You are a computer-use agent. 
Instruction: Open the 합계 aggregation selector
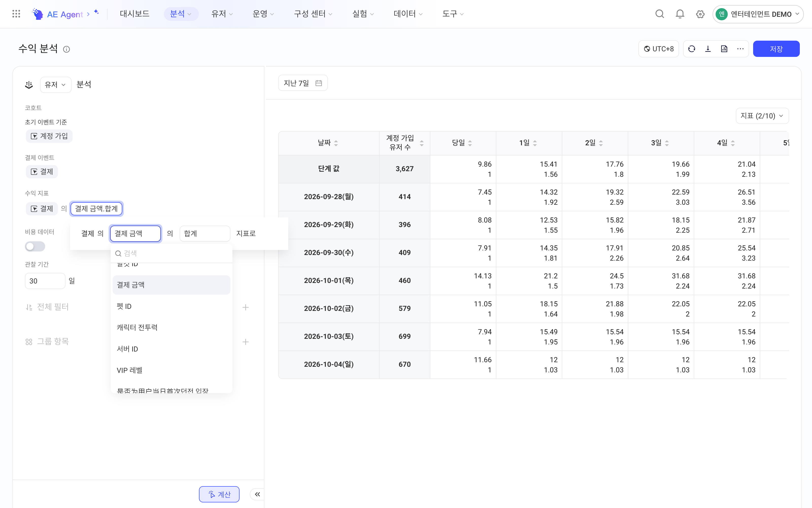pos(205,233)
